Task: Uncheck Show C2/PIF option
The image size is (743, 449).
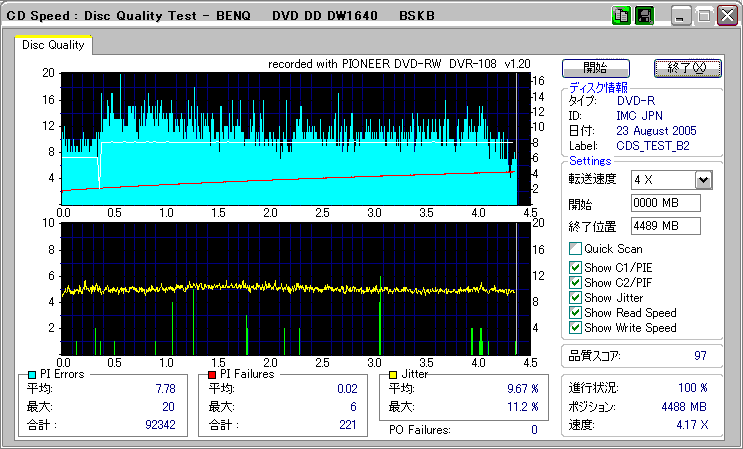Action: tap(575, 282)
